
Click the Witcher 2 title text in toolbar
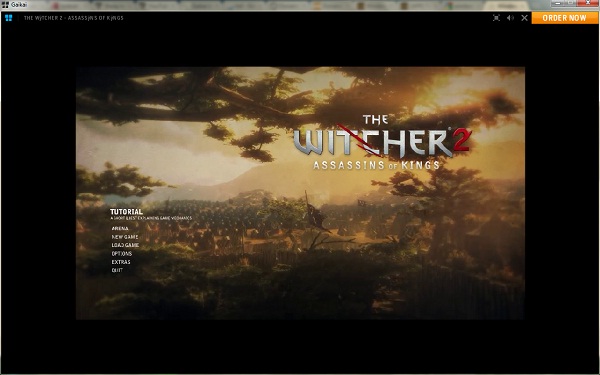[x=73, y=18]
